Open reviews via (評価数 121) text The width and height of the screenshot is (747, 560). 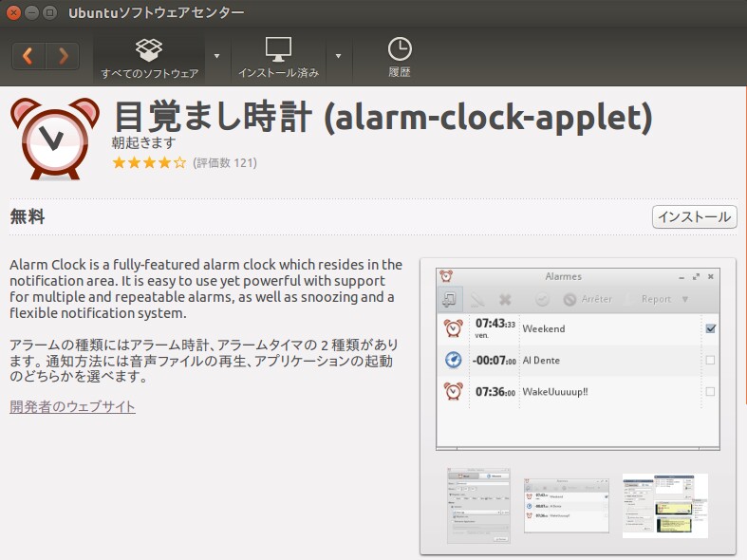pos(225,163)
